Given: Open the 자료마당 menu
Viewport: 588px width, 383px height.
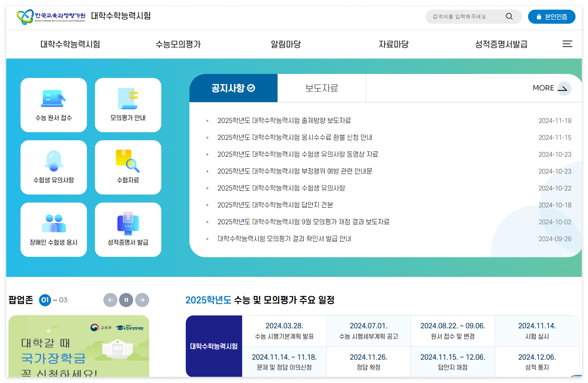Looking at the screenshot, I should [393, 44].
